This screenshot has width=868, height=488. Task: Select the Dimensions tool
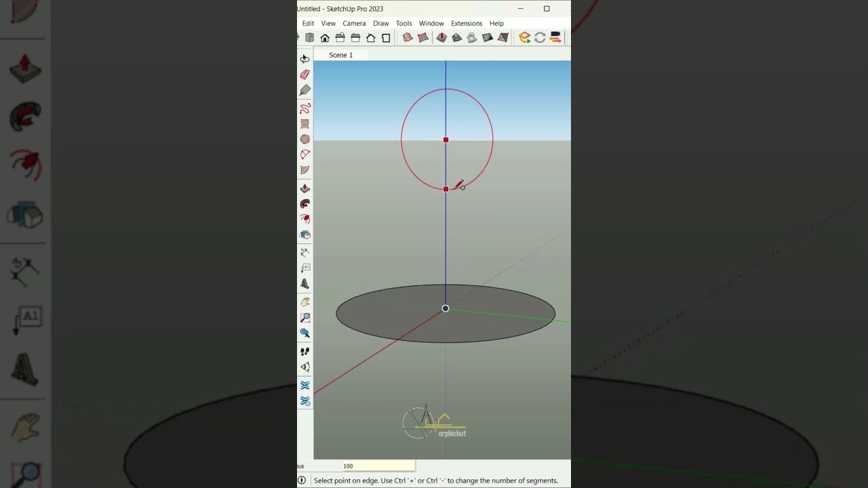coord(304,252)
